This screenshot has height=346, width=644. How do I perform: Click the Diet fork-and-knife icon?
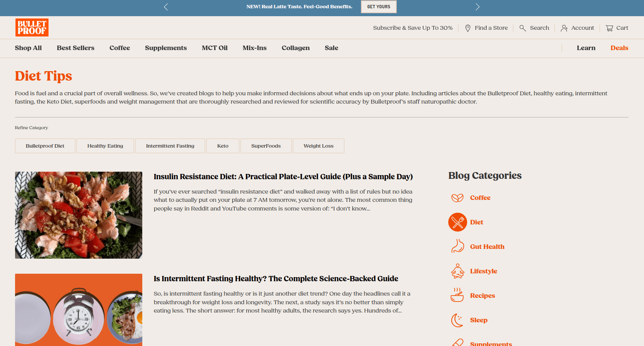457,222
